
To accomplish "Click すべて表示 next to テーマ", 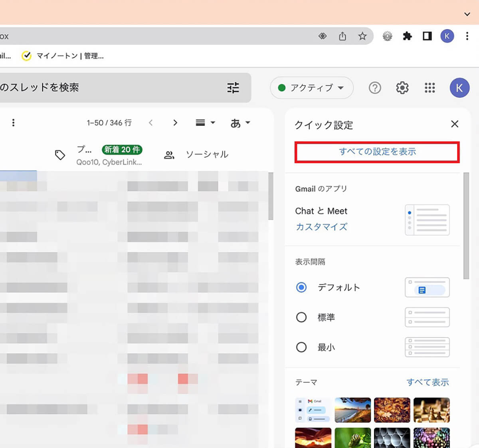I will (x=428, y=382).
